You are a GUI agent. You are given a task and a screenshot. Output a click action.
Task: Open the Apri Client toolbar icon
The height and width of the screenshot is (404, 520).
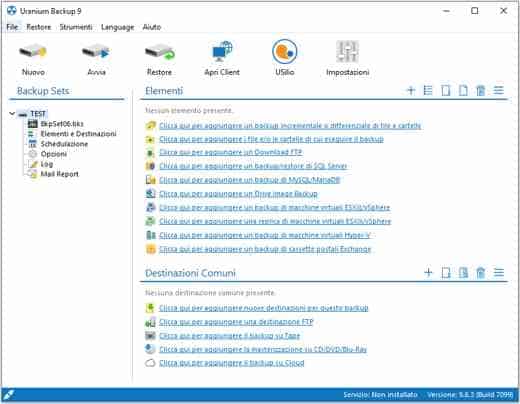222,52
